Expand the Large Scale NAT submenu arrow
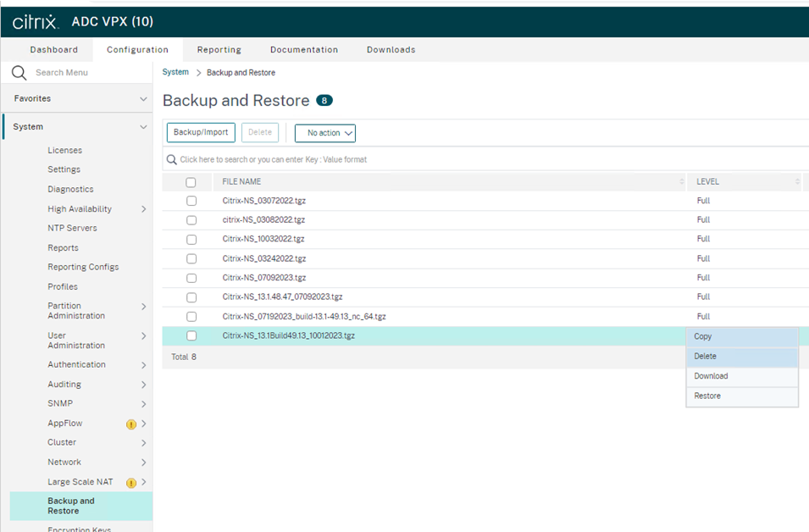 (144, 482)
